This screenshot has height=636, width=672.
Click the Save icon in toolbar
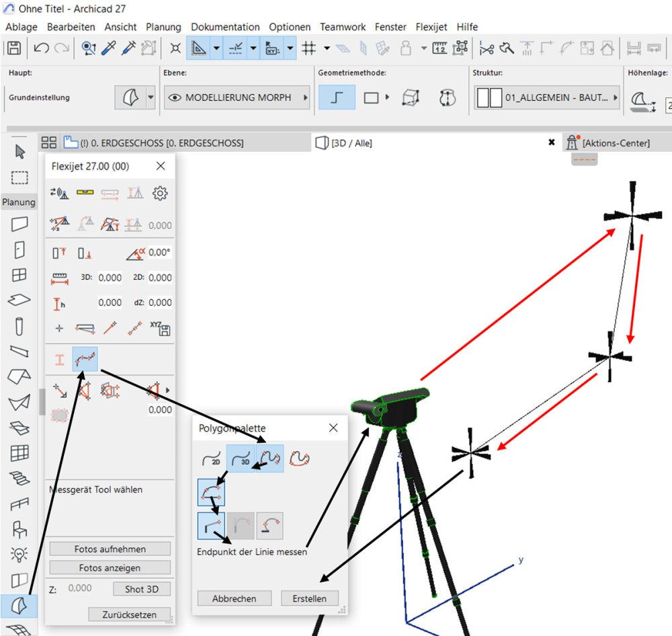pyautogui.click(x=13, y=48)
